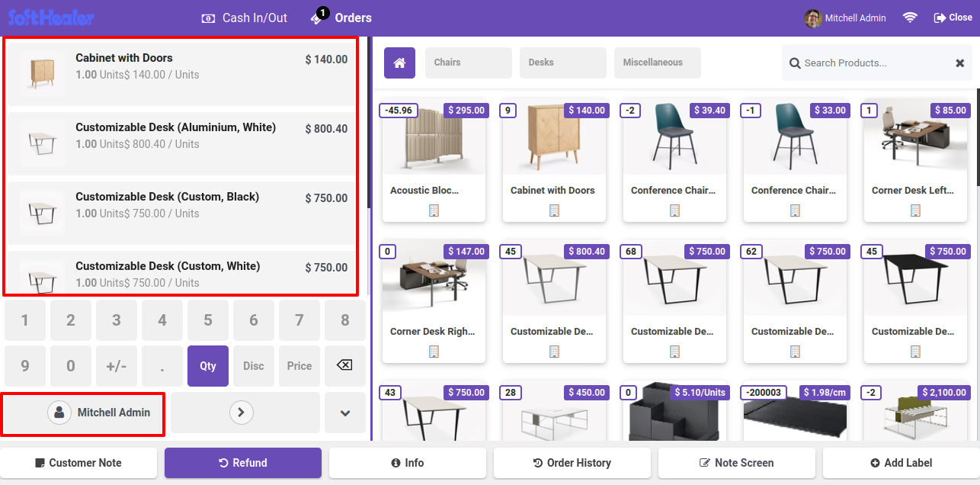The width and height of the screenshot is (980, 485).
Task: Clear the product search with X icon
Action: click(x=960, y=63)
